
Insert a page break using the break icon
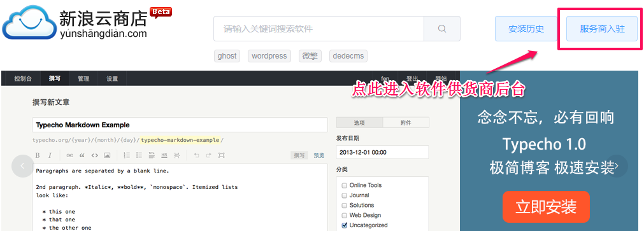[176, 155]
